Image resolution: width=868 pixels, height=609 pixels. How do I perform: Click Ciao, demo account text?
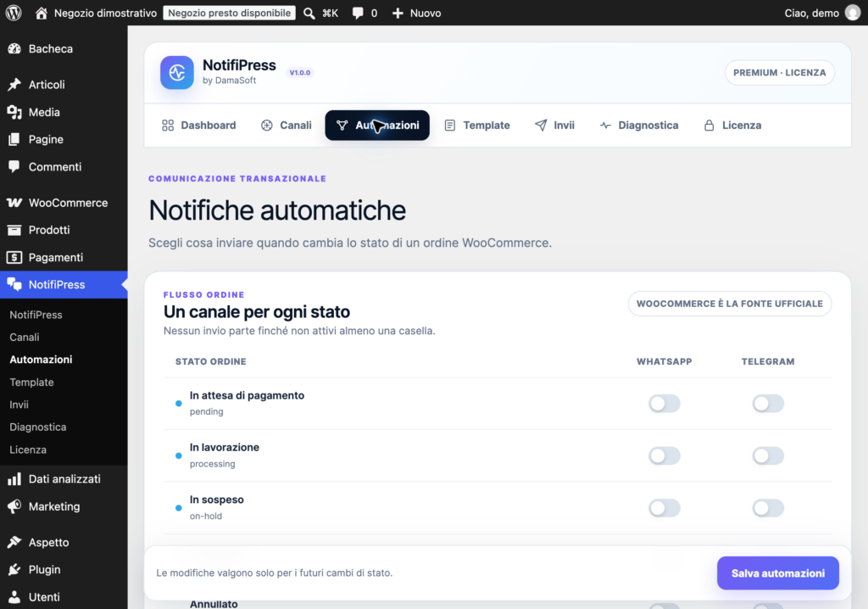[811, 14]
